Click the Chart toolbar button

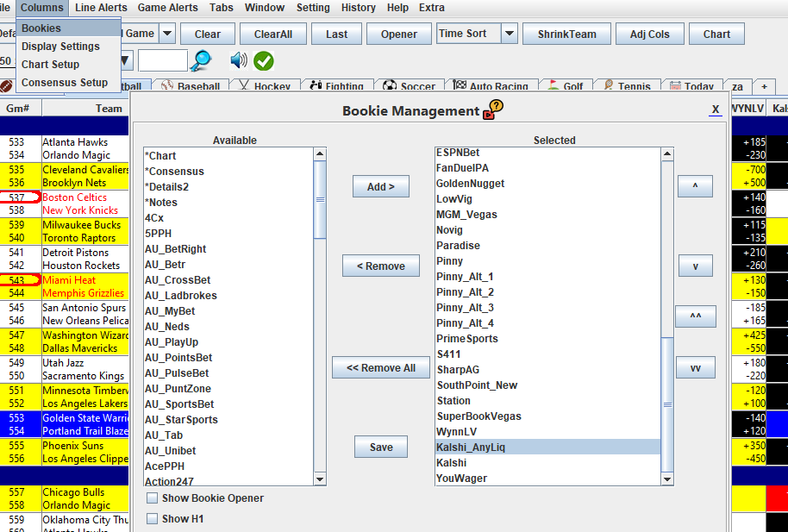pyautogui.click(x=716, y=34)
